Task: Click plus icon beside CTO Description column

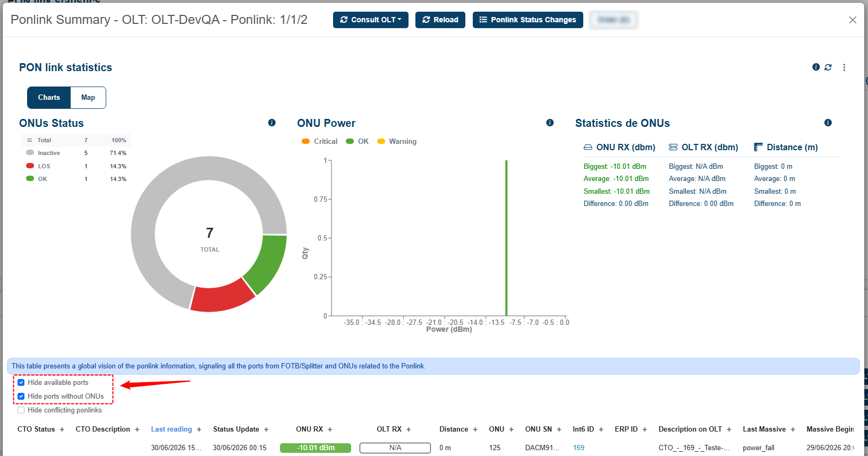Action: 137,429
